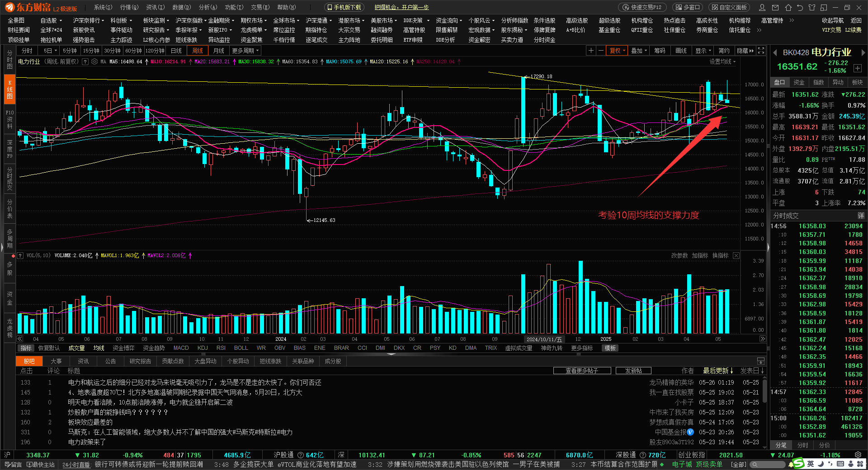
Task: Open chart help question mark icon
Action: pos(85,61)
